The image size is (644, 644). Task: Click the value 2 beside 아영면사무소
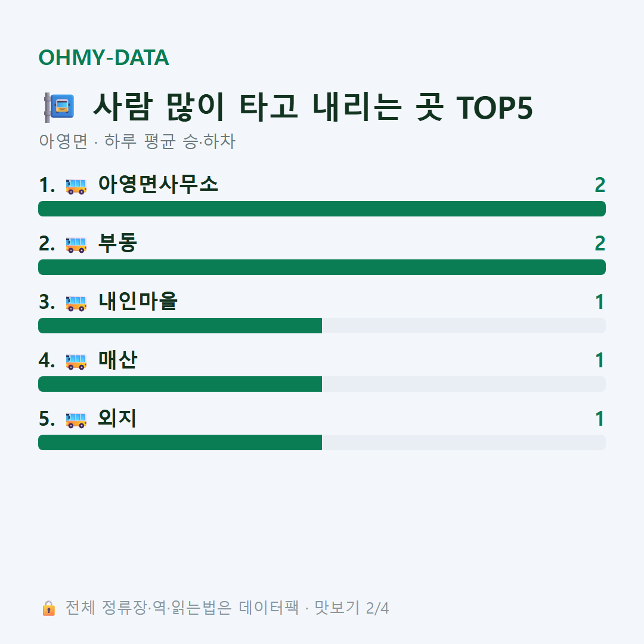pos(600,185)
